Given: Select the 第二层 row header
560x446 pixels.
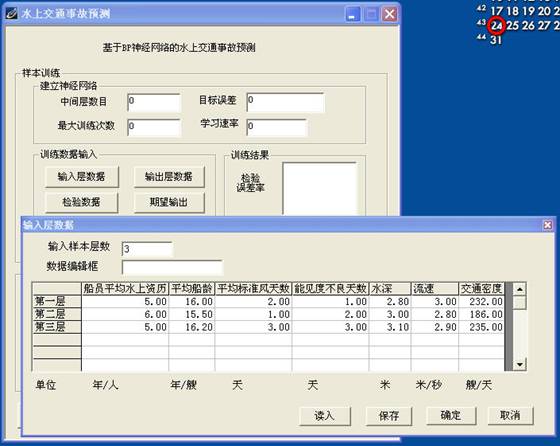Looking at the screenshot, I should (57, 314).
